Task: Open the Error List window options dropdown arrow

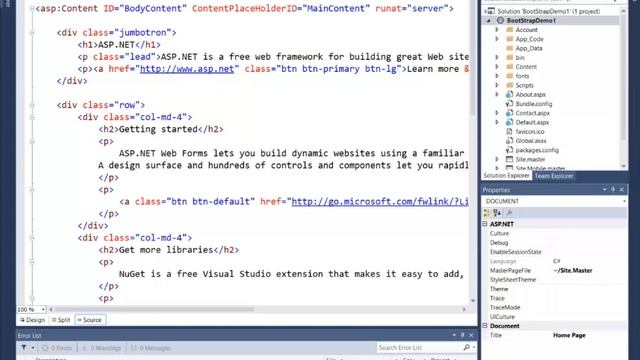Action: (454, 335)
